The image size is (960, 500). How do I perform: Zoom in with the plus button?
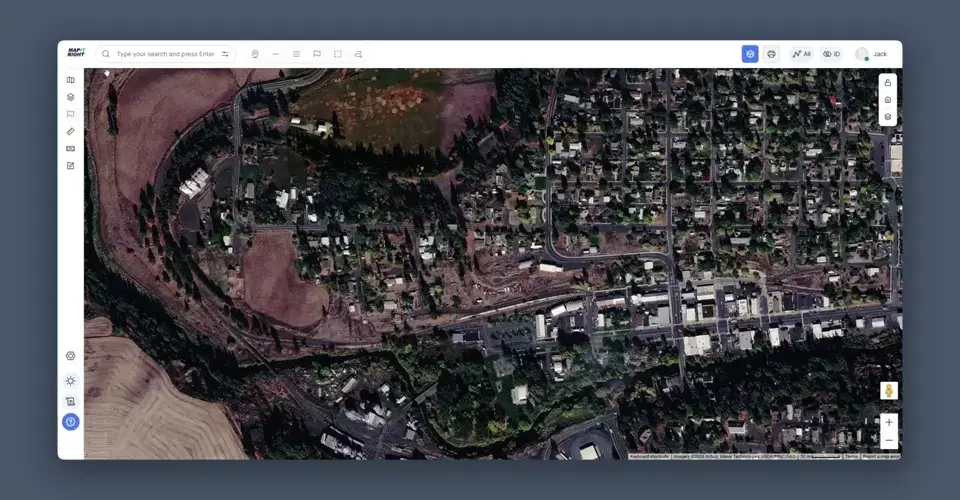(889, 422)
